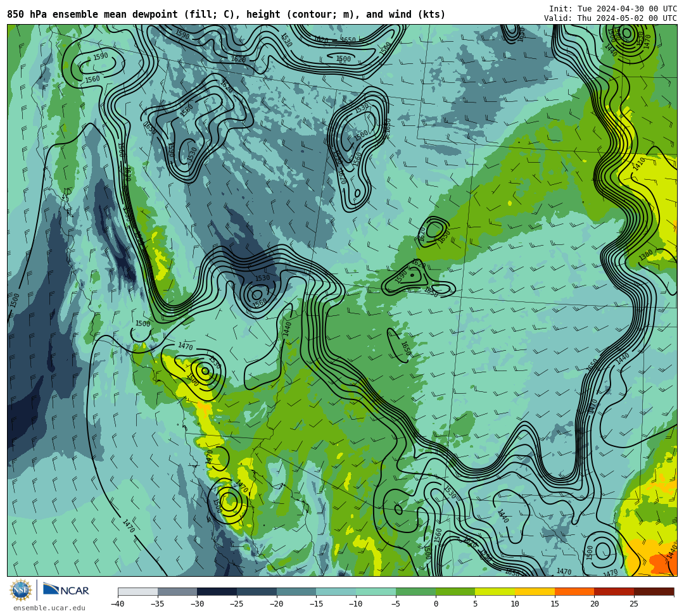This screenshot has width=684, height=616.
Task: Pick the medium green -5 to 0 colorbar segment
Action: pyautogui.click(x=415, y=591)
